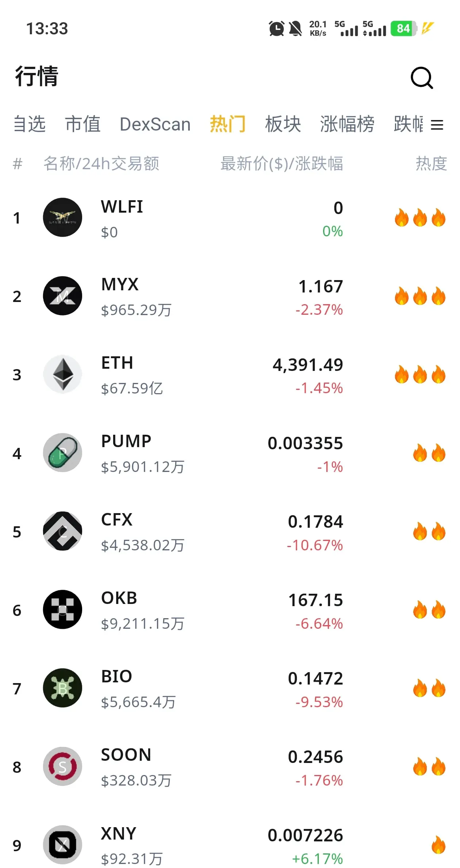Tap the XNY coin logo

coord(62,845)
